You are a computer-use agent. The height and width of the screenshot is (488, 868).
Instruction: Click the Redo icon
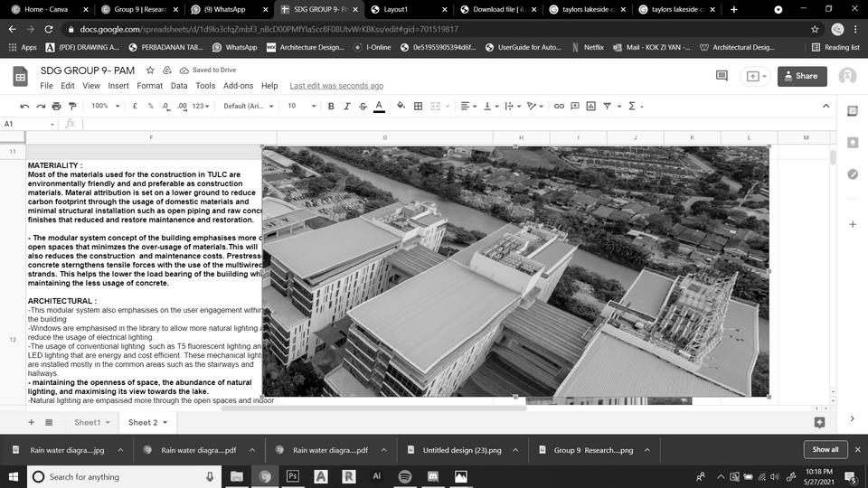click(41, 106)
